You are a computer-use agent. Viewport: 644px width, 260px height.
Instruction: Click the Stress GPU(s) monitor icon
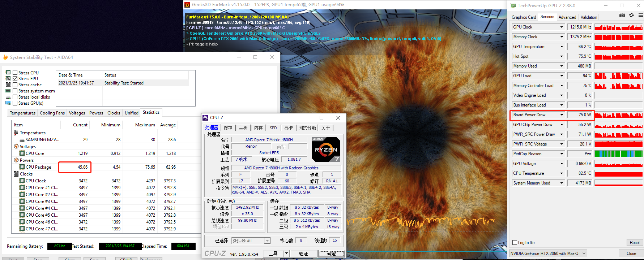point(8,103)
